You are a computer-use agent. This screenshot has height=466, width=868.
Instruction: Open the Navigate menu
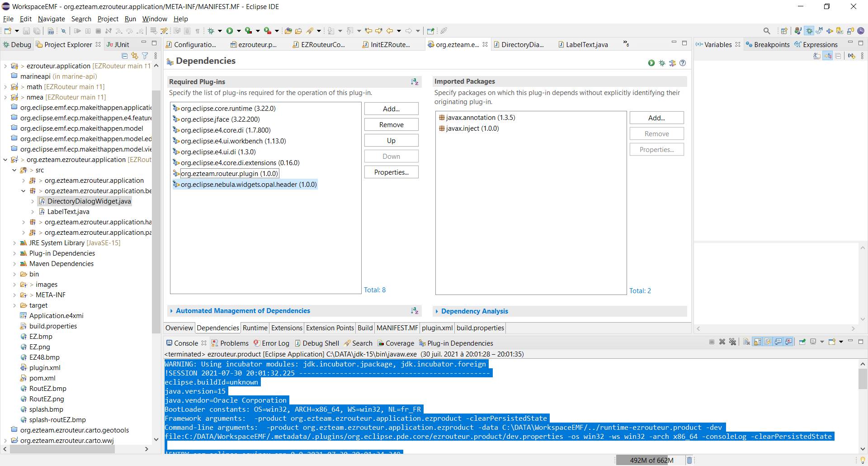click(51, 19)
